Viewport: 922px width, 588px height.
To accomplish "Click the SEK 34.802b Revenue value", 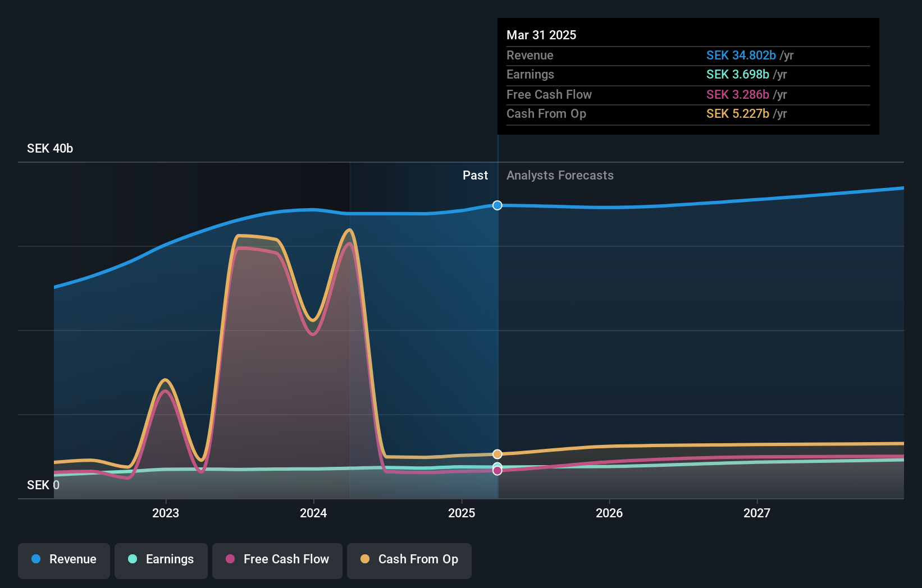I will pos(741,56).
